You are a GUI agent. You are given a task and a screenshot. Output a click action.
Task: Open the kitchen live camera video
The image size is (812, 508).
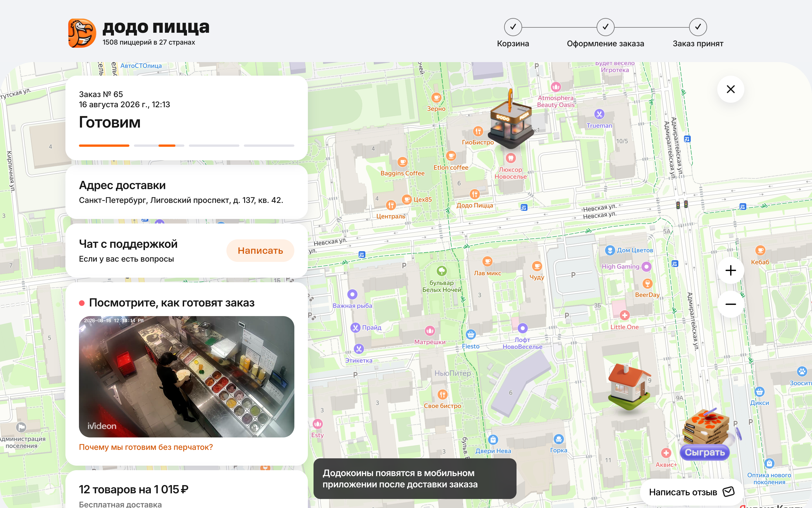pos(187,377)
